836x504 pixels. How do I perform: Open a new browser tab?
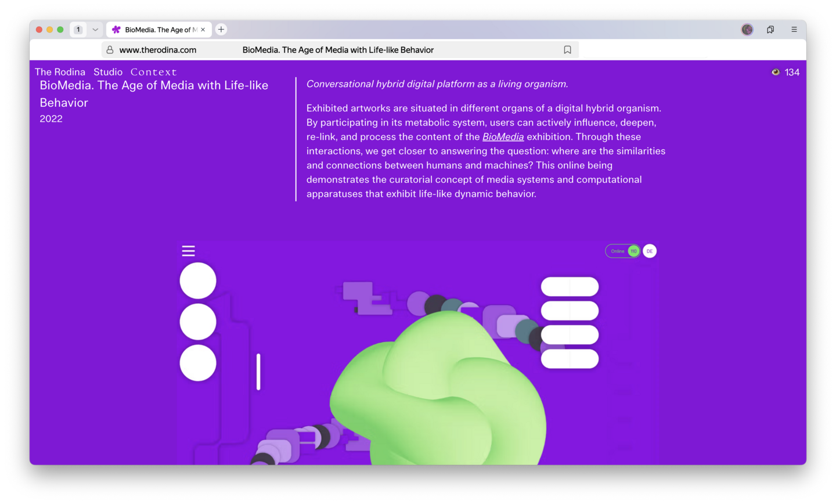[x=221, y=30]
